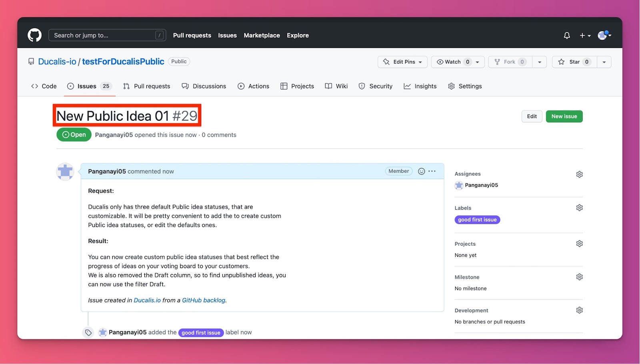Screen dimensions: 640x364
Task: Focus the Search or jump to field
Action: (107, 35)
